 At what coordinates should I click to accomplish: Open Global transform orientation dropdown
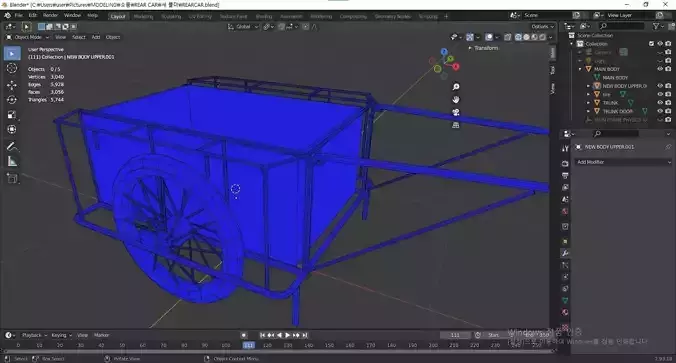[x=243, y=27]
